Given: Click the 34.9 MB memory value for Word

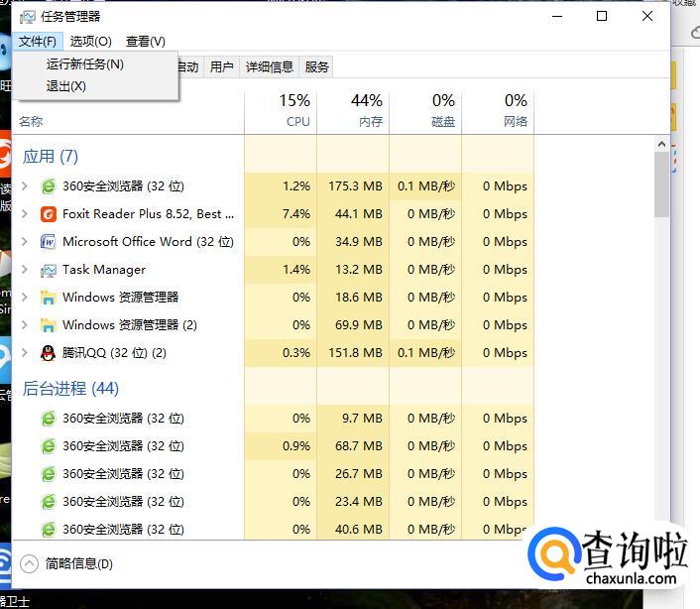Looking at the screenshot, I should click(359, 242).
